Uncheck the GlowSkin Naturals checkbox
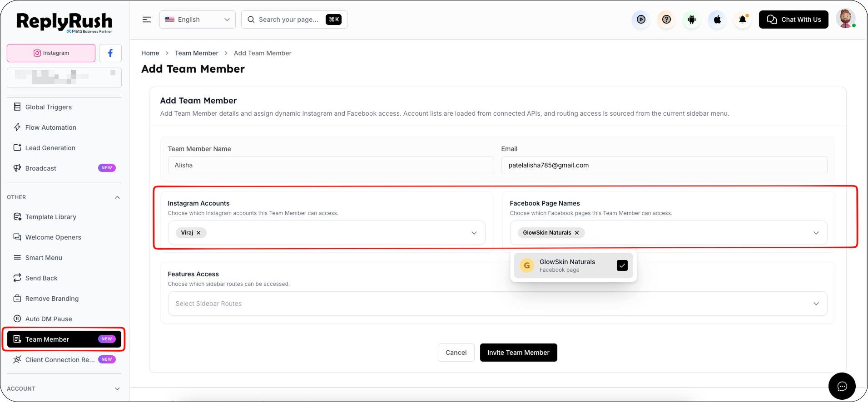Viewport: 868px width, 402px height. (622, 265)
